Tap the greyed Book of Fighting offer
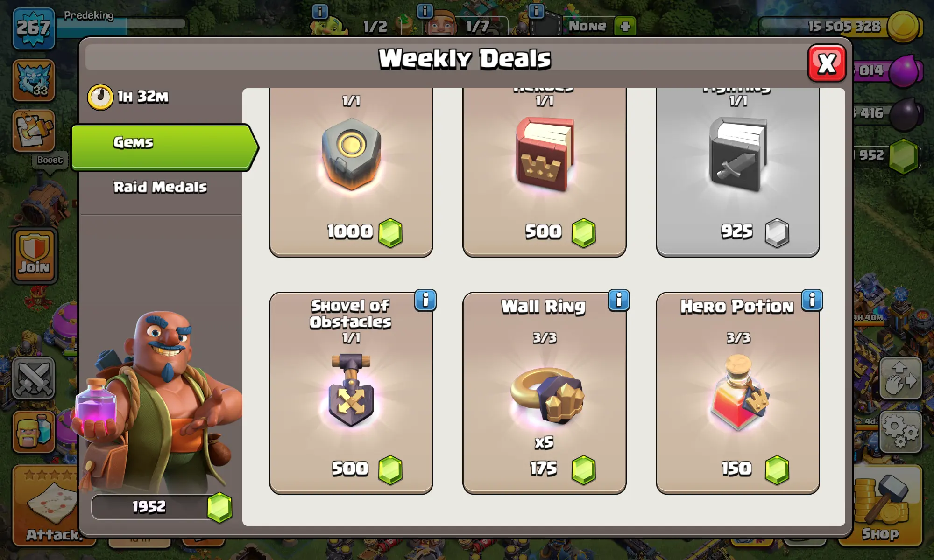The height and width of the screenshot is (560, 934). (738, 172)
